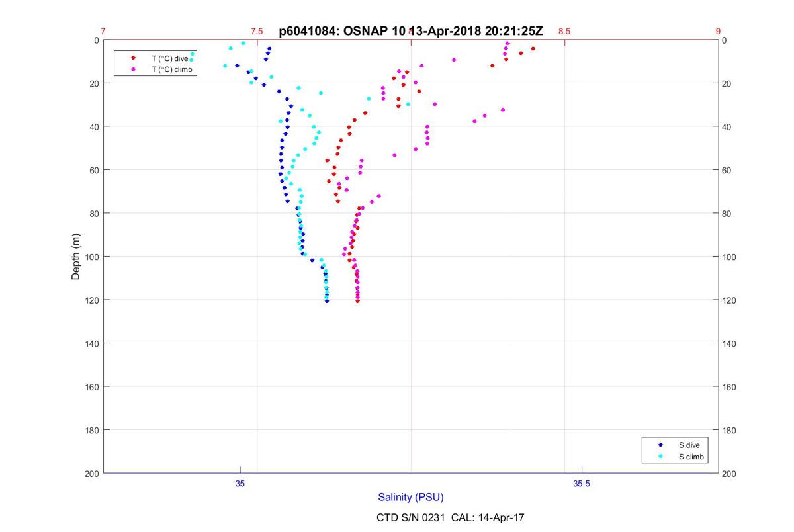Click right depth axis tick label 160
794x532 pixels.
[x=729, y=387]
